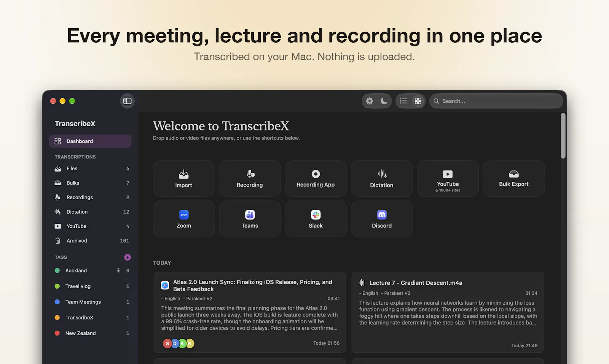
Task: Open Dictation in the sidebar
Action: click(90, 212)
